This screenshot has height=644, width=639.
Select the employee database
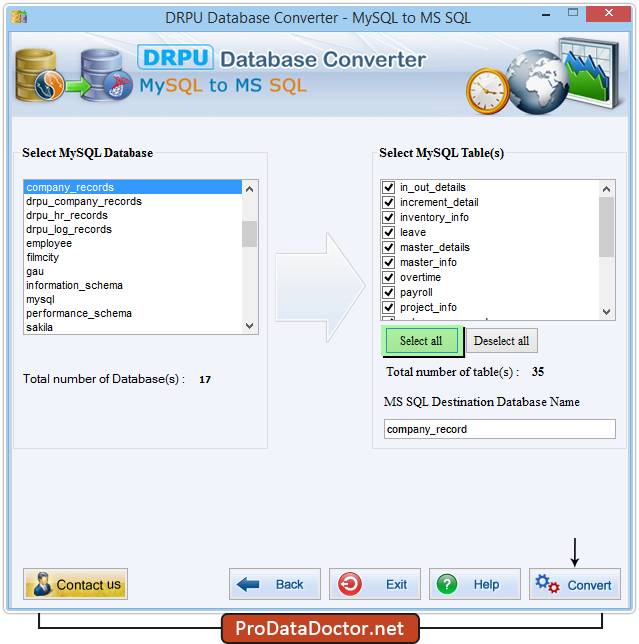pyautogui.click(x=133, y=243)
